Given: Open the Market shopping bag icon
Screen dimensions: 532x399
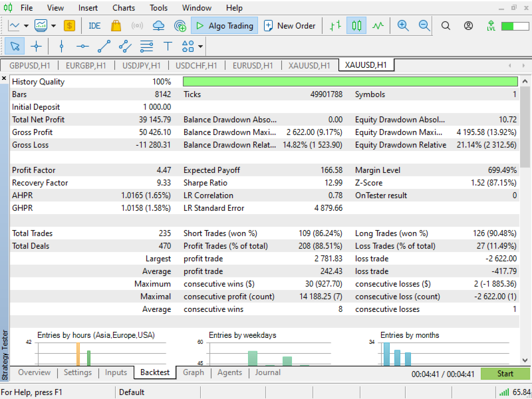Looking at the screenshot, I should pos(116,26).
